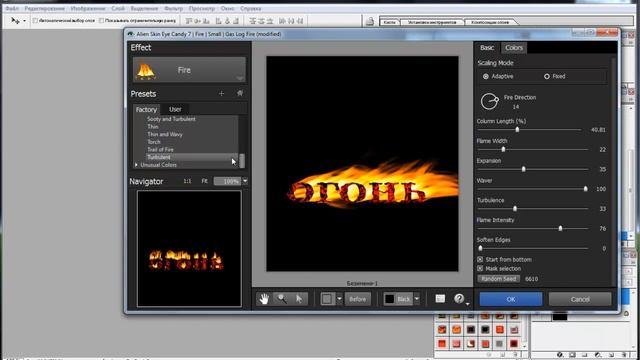Select the Sooty and Turbulent preset
The height and width of the screenshot is (360, 640).
[171, 119]
